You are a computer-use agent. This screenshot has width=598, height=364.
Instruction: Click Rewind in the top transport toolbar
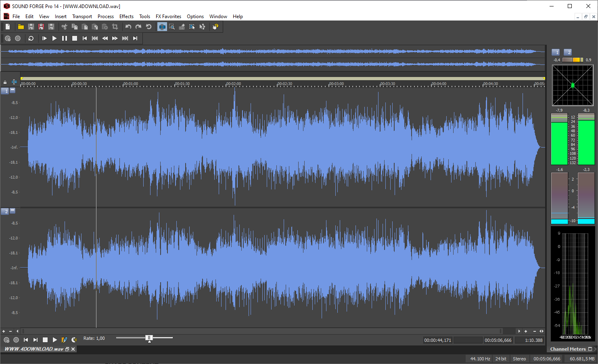(105, 38)
